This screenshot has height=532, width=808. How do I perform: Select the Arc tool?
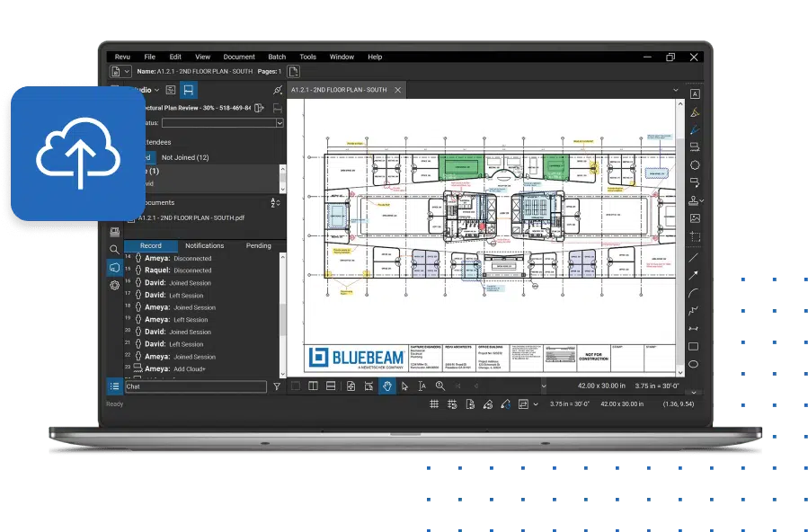694,293
